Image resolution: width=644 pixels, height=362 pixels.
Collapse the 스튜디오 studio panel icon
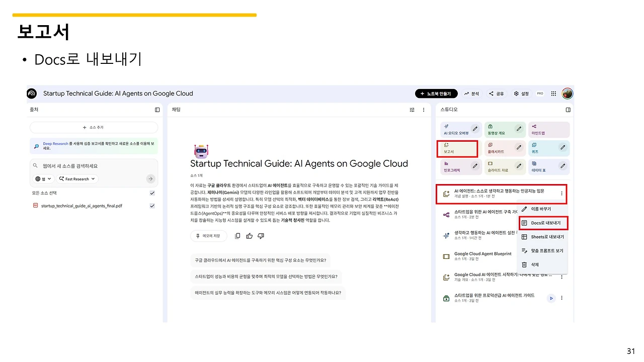pos(568,110)
